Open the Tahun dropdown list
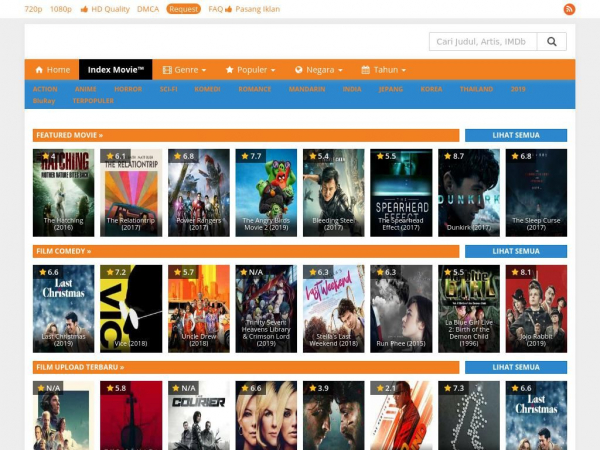The image size is (600, 450). pyautogui.click(x=383, y=70)
